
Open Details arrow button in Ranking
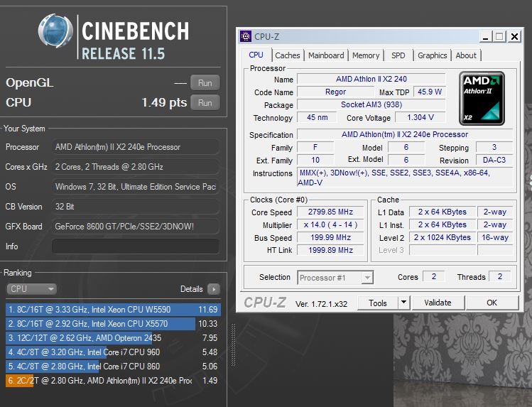click(x=214, y=289)
